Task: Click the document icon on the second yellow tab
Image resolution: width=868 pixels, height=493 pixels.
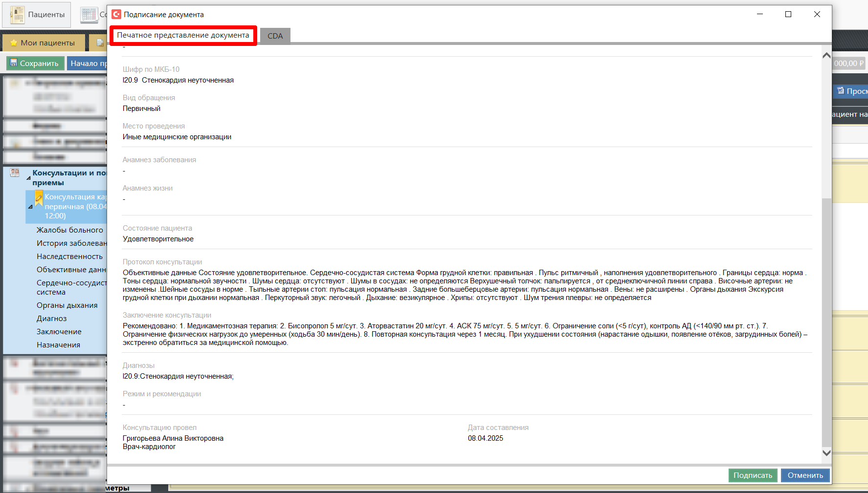Action: (x=100, y=43)
